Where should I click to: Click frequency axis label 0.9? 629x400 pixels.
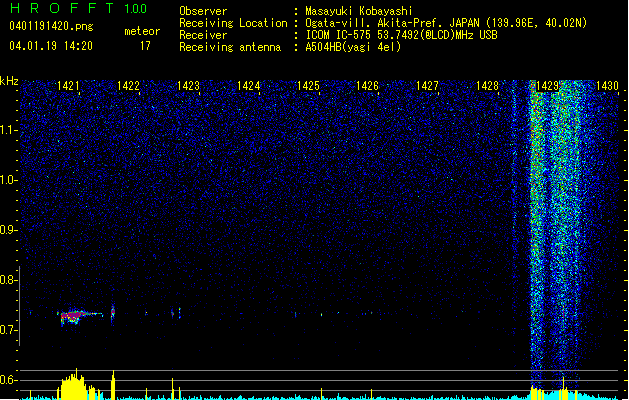click(x=8, y=230)
